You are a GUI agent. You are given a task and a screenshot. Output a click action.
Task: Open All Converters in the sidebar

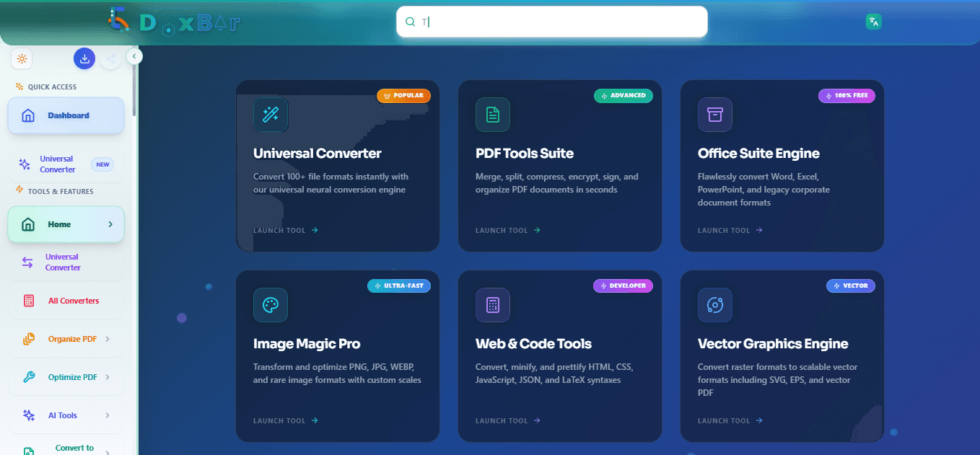pos(66,301)
